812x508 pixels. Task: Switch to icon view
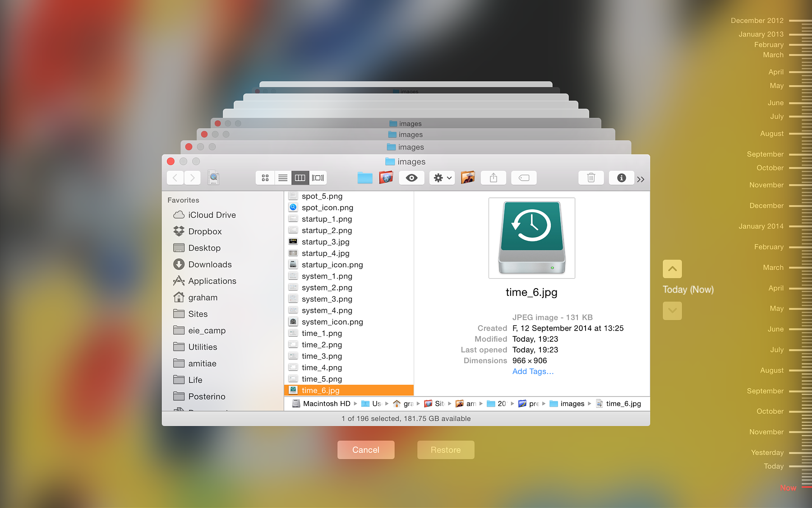[x=265, y=178]
